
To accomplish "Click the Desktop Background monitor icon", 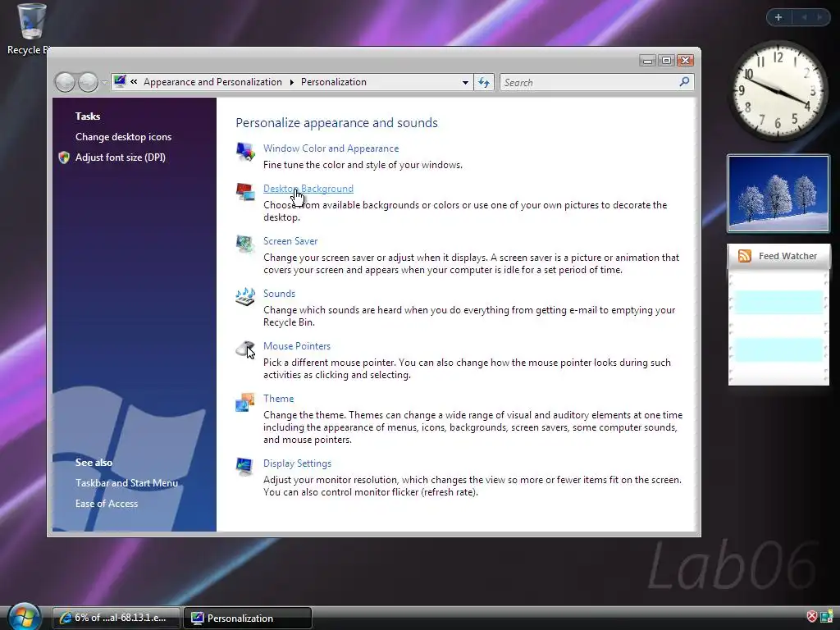I will (x=245, y=191).
